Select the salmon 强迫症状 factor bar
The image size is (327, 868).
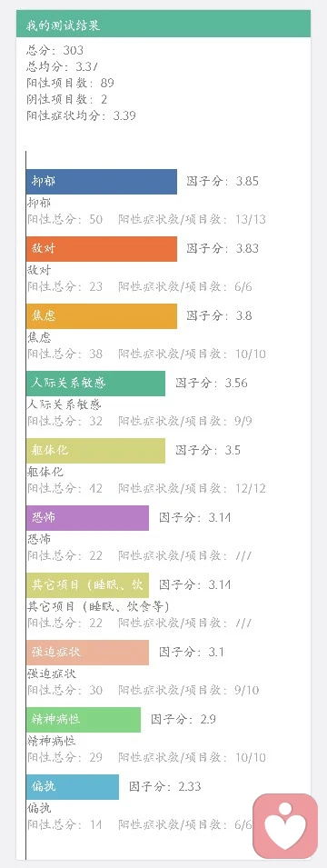[87, 652]
